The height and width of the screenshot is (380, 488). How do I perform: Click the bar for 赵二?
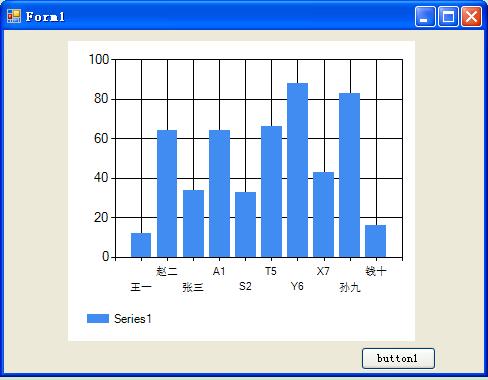click(167, 194)
